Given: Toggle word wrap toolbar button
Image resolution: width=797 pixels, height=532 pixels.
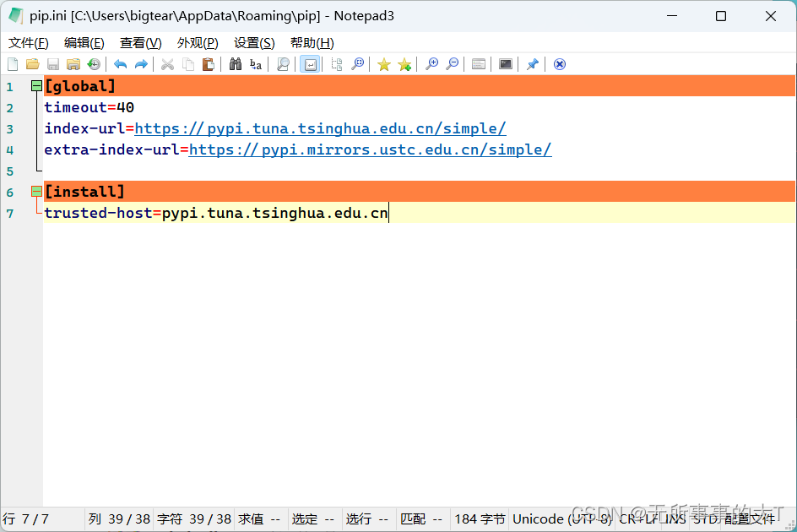Looking at the screenshot, I should pos(310,64).
